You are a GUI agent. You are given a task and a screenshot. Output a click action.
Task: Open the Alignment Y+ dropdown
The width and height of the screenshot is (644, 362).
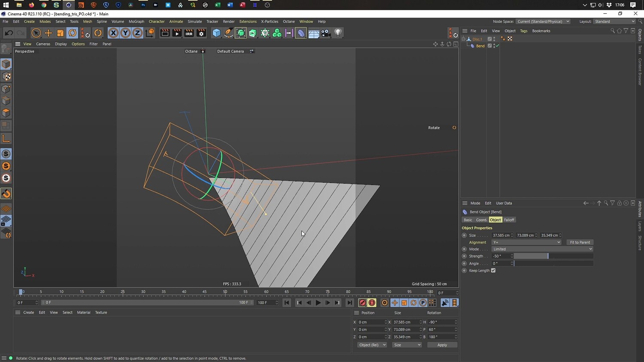526,242
